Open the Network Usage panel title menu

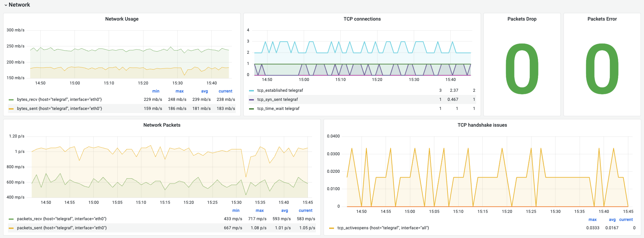coord(122,19)
